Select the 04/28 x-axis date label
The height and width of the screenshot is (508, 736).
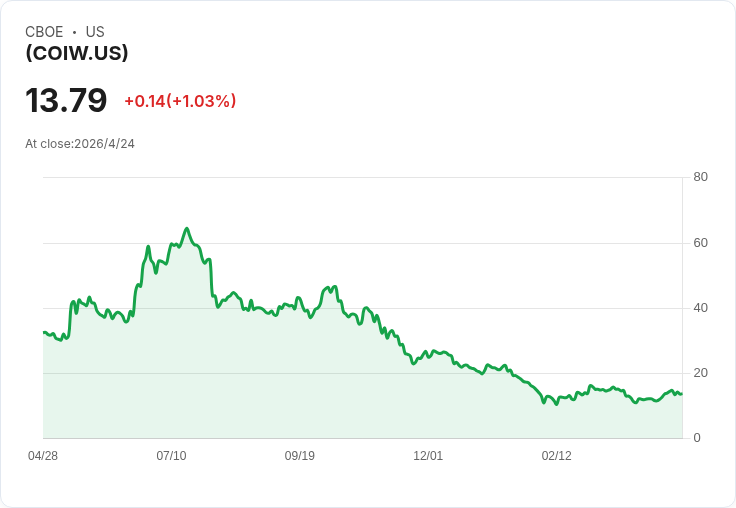[43, 456]
